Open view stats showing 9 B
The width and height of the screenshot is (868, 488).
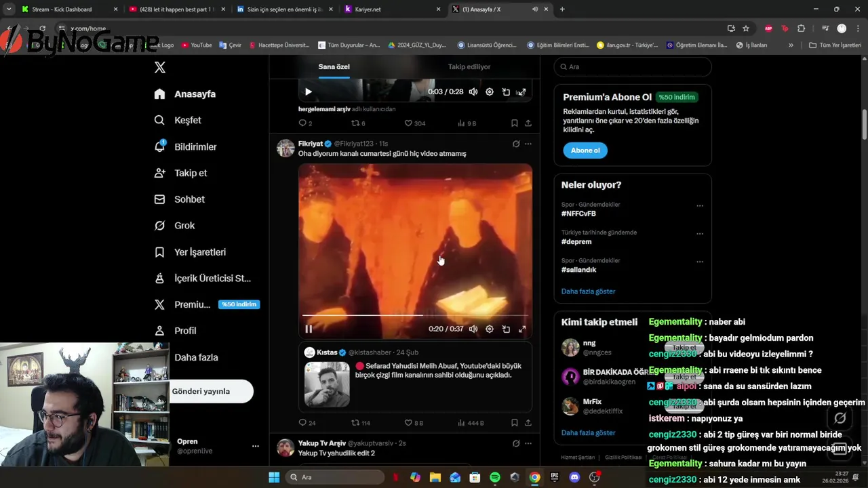point(467,123)
